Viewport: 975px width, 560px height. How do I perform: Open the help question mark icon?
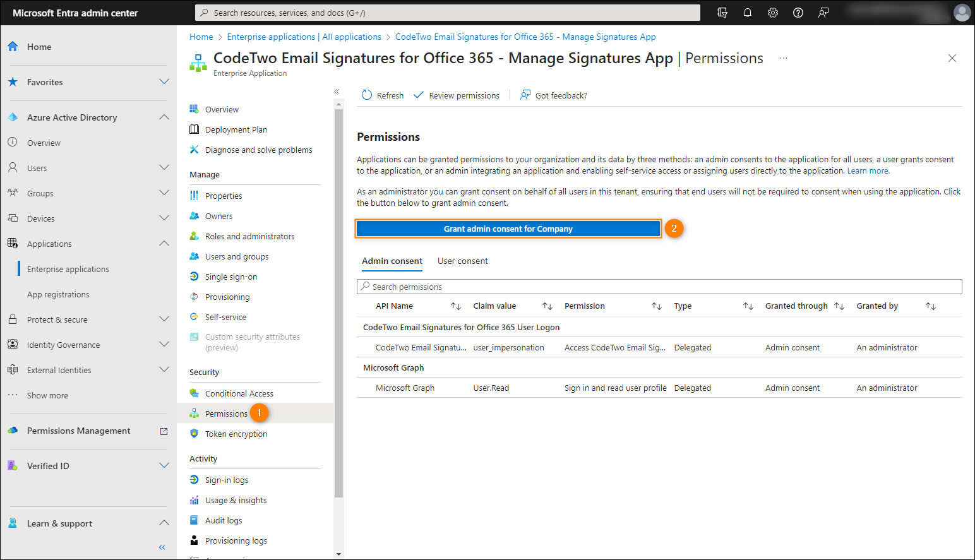pos(798,13)
